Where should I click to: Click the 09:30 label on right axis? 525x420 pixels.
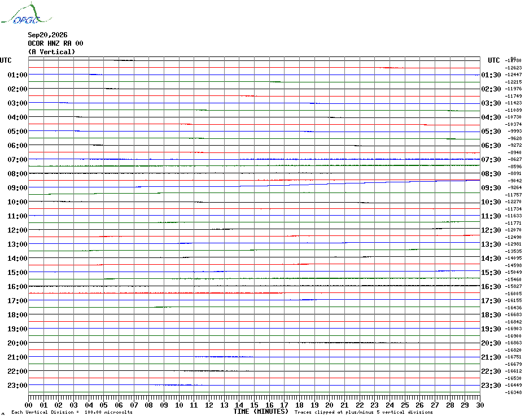[491, 188]
